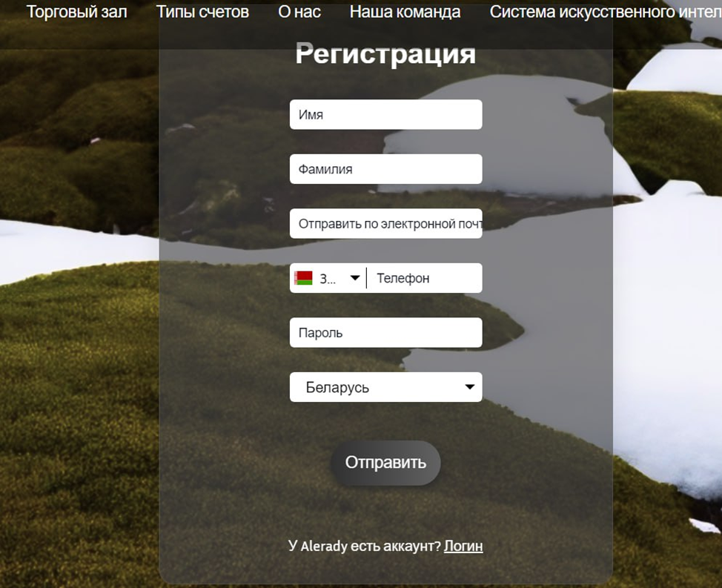Viewport: 722px width, 588px height.
Task: Expand the Беларусь country dropdown
Action: point(386,387)
